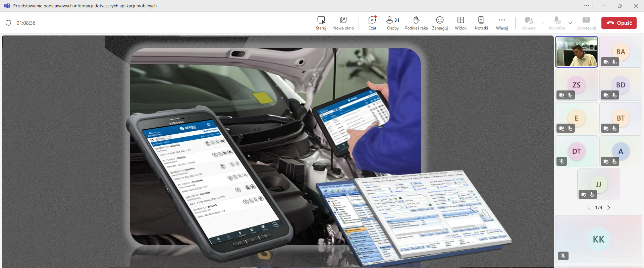Screen dimensions: 644x268
Task: Open the Steruj control option
Action: click(321, 23)
